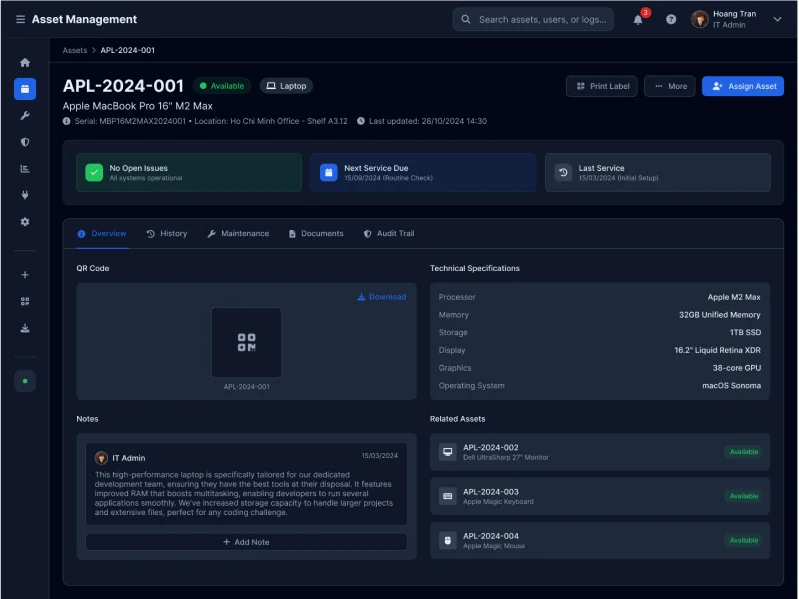This screenshot has width=799, height=599.
Task: Focus the search assets field
Action: 533,19
